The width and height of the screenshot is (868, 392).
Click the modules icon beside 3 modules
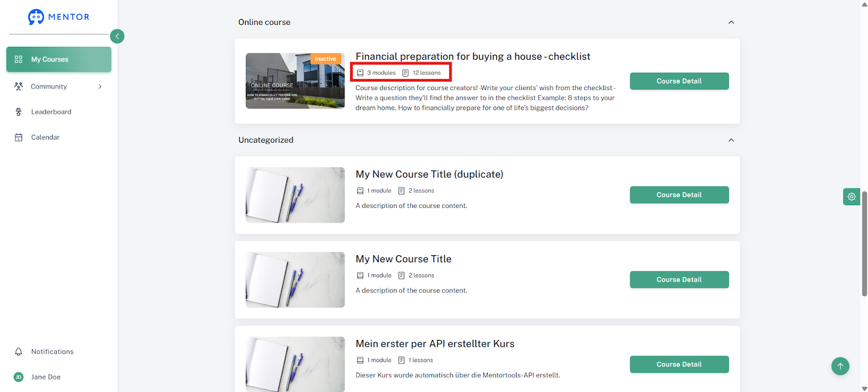pyautogui.click(x=360, y=73)
